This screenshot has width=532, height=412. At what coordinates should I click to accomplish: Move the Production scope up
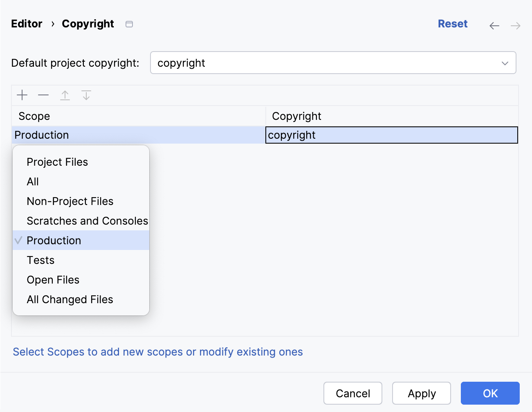[x=65, y=95]
